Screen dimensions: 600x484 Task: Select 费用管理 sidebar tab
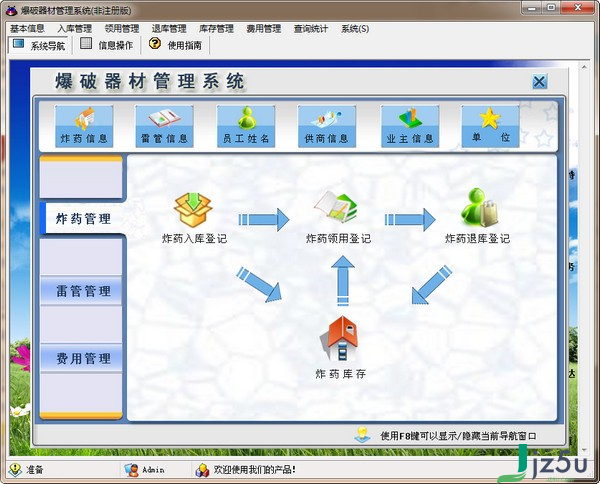pos(81,358)
